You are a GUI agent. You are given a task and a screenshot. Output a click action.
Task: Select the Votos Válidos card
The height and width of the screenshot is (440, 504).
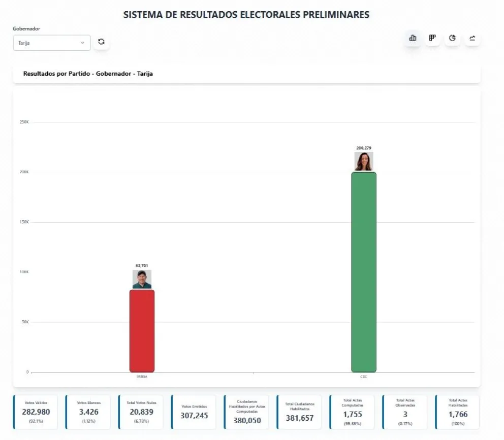(x=36, y=412)
